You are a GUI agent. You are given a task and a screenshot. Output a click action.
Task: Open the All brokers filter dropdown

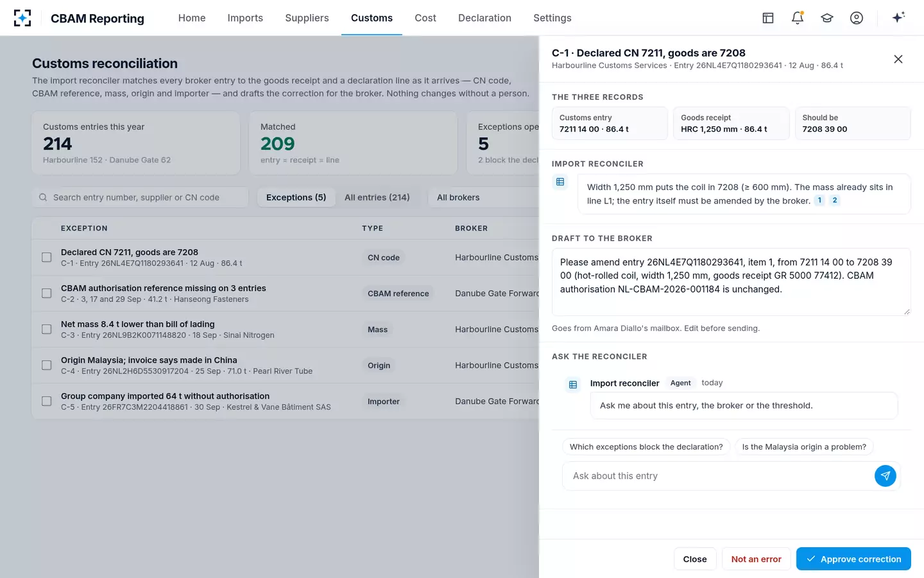click(484, 197)
